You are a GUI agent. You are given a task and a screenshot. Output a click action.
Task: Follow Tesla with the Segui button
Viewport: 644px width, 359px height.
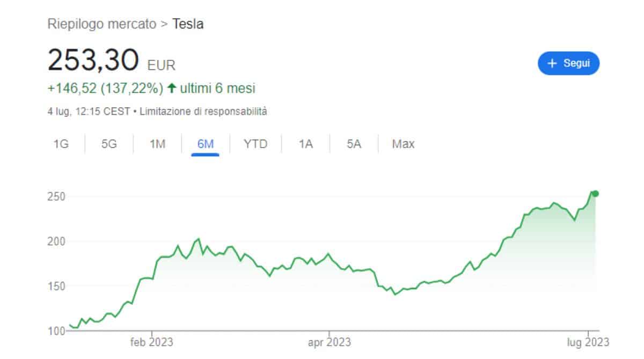[568, 63]
